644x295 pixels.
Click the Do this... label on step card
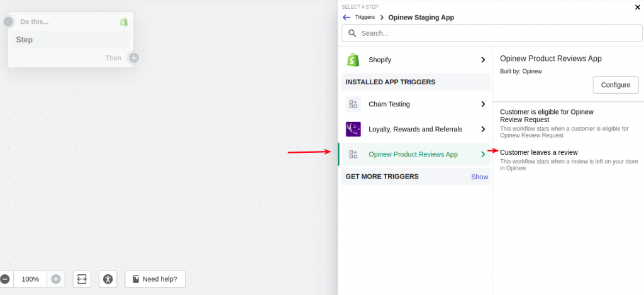point(35,22)
